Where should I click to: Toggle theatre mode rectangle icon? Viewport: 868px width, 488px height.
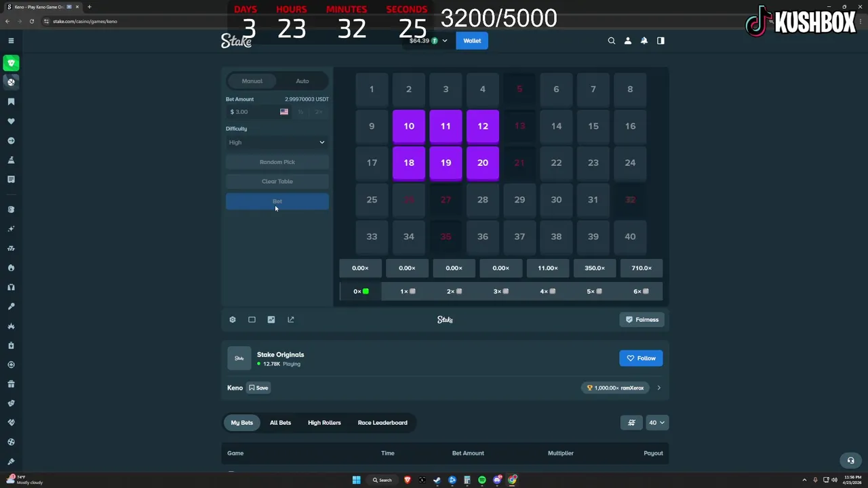coord(252,320)
